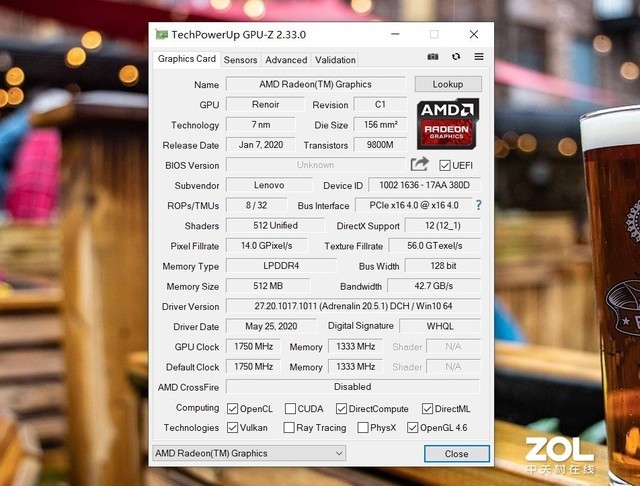640x486 pixels.
Task: Click the Driver Version field
Action: (x=353, y=306)
